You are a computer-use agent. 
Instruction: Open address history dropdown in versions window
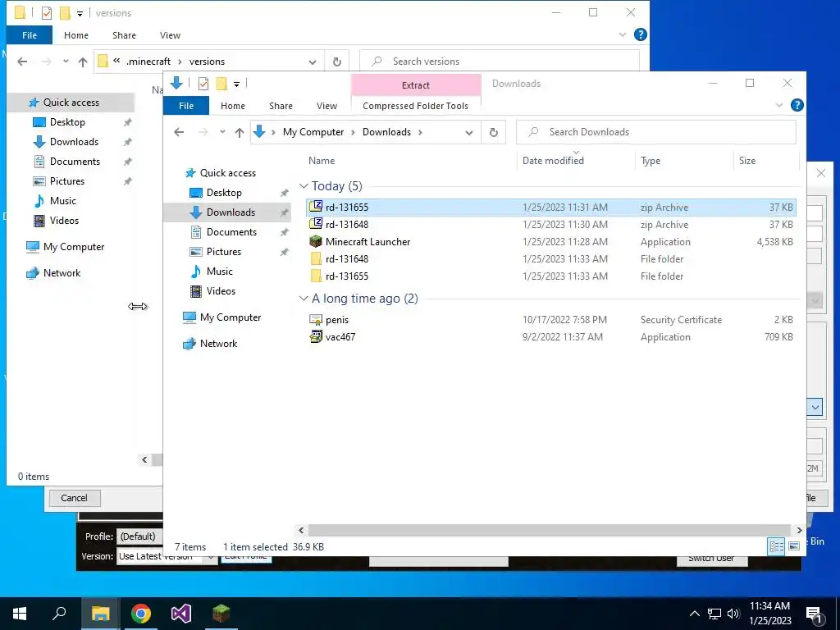click(x=313, y=62)
